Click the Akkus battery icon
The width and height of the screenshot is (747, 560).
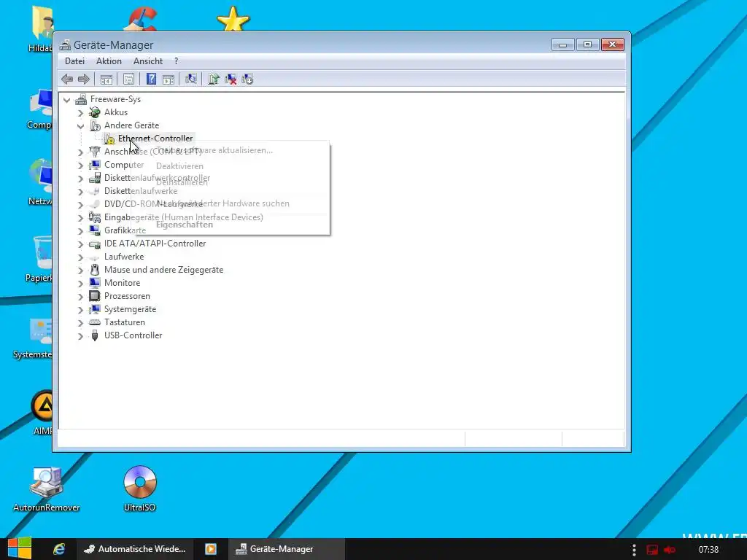pyautogui.click(x=95, y=112)
